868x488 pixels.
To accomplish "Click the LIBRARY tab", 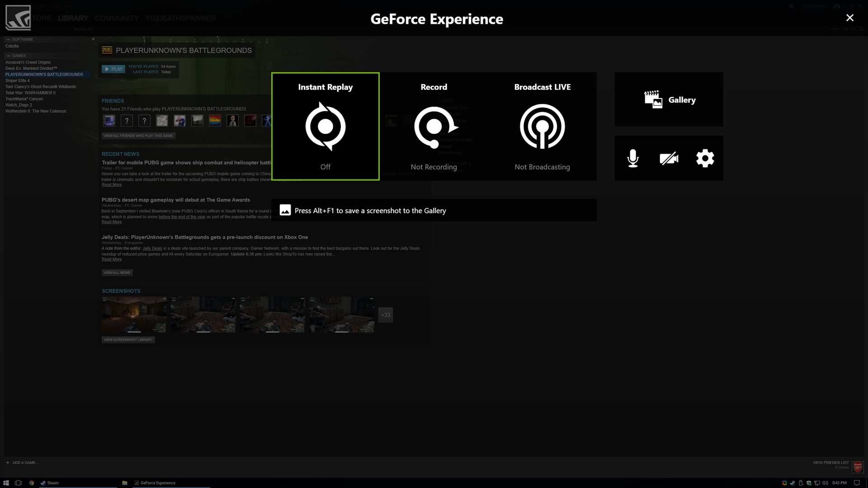I will pos(73,18).
